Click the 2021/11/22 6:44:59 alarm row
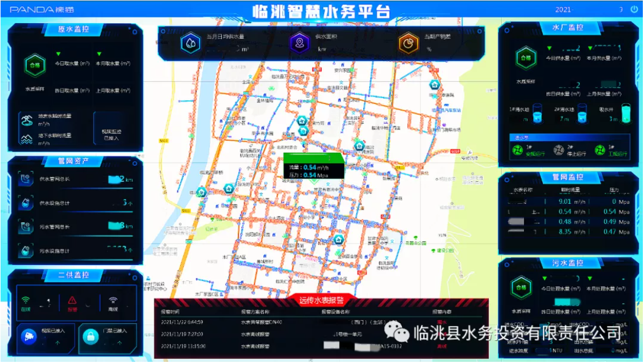Viewport: 644px width, 363px height. 321,322
